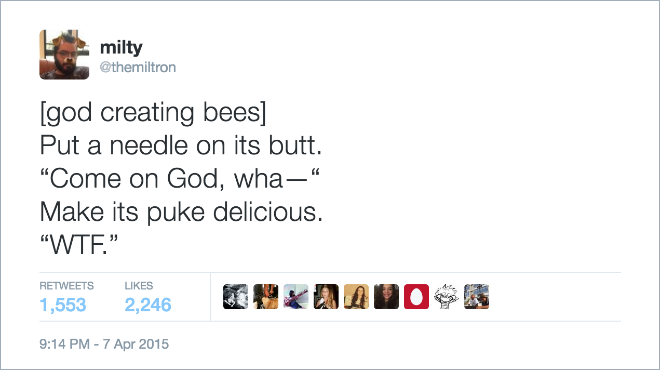This screenshot has width=660, height=370.
Task: Click the blonde woman's avatar thumbnail
Action: click(x=326, y=296)
